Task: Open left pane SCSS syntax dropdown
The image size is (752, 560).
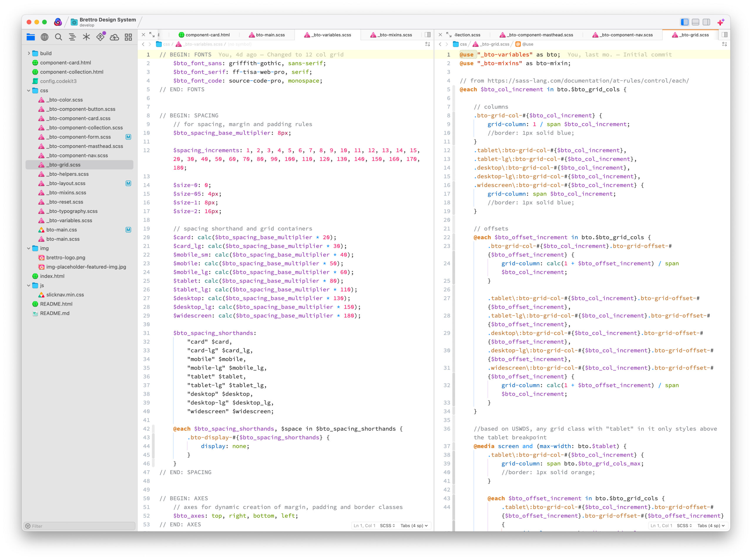Action: coord(387,525)
